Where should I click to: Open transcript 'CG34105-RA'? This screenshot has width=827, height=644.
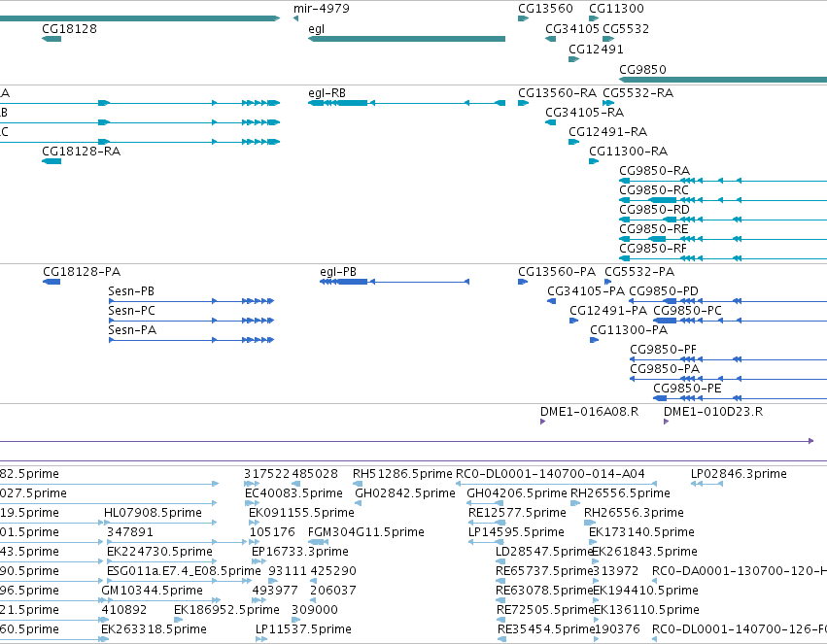(x=584, y=113)
